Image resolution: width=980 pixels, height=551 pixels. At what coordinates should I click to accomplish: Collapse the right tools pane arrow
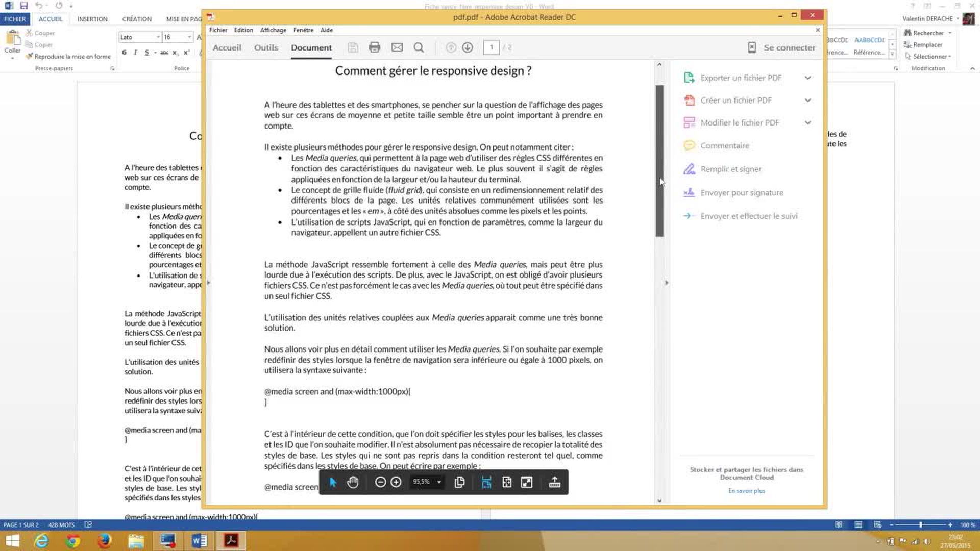click(x=666, y=283)
